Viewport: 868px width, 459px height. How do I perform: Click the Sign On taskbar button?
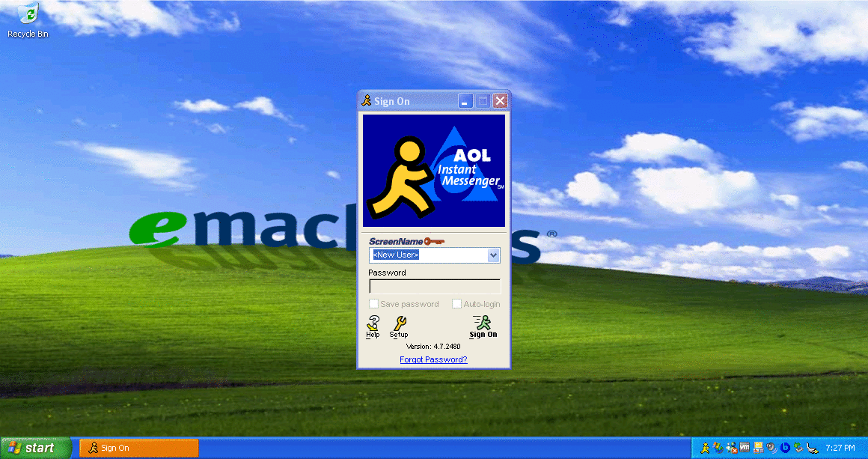(138, 448)
